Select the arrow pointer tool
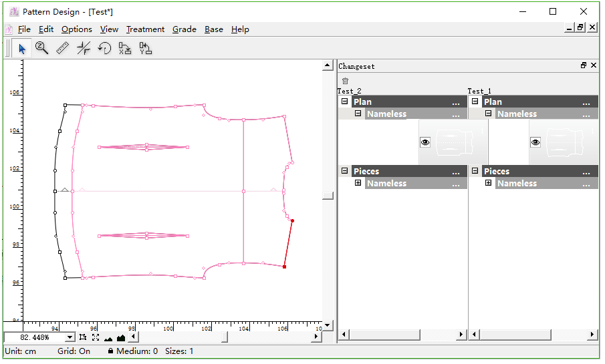 21,48
